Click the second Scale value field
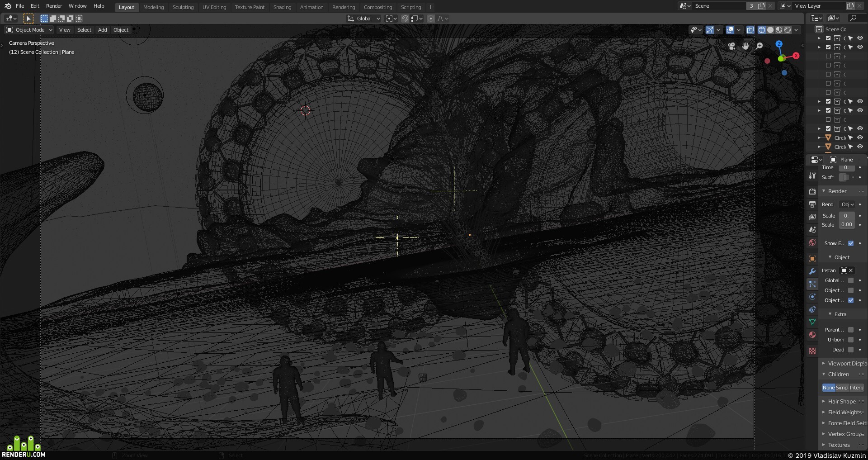The image size is (868, 460). click(846, 225)
